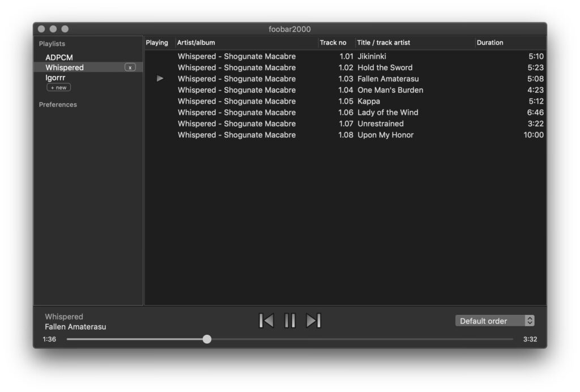Open Preferences in the sidebar

[x=58, y=105]
